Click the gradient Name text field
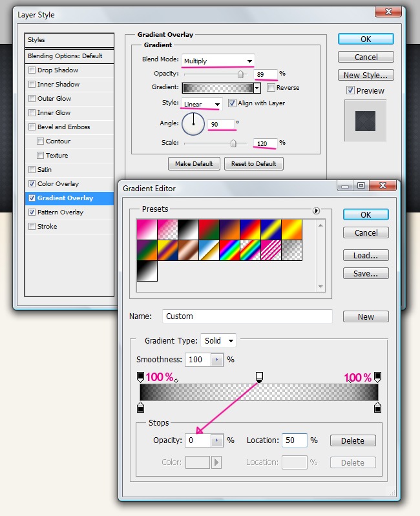 pyautogui.click(x=247, y=316)
